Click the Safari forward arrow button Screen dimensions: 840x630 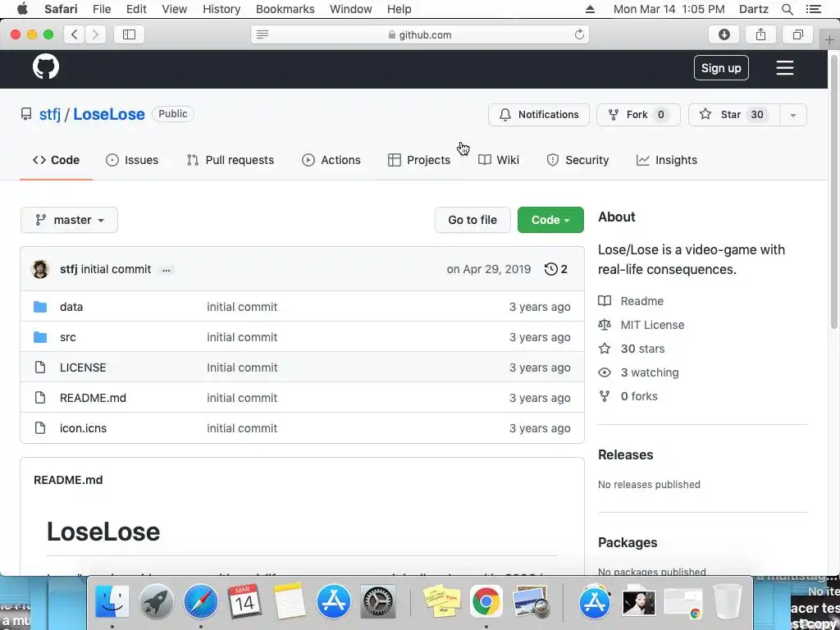tap(95, 34)
